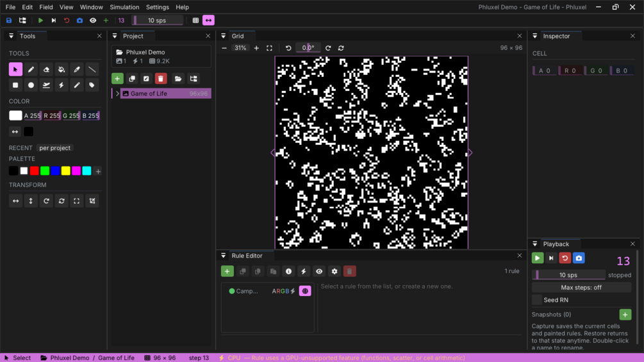Image resolution: width=644 pixels, height=362 pixels.
Task: Toggle the green enable dot on Camp rule
Action: pyautogui.click(x=231, y=291)
